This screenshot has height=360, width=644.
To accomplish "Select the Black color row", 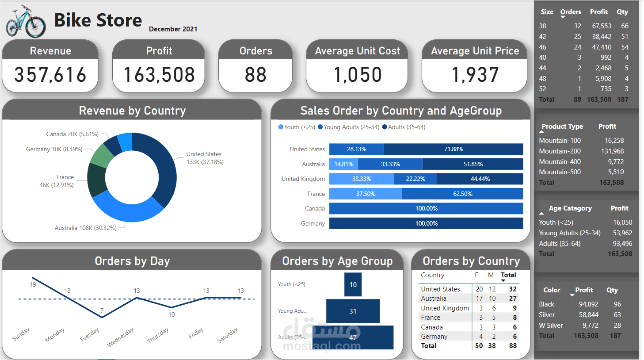I will pyautogui.click(x=580, y=304).
